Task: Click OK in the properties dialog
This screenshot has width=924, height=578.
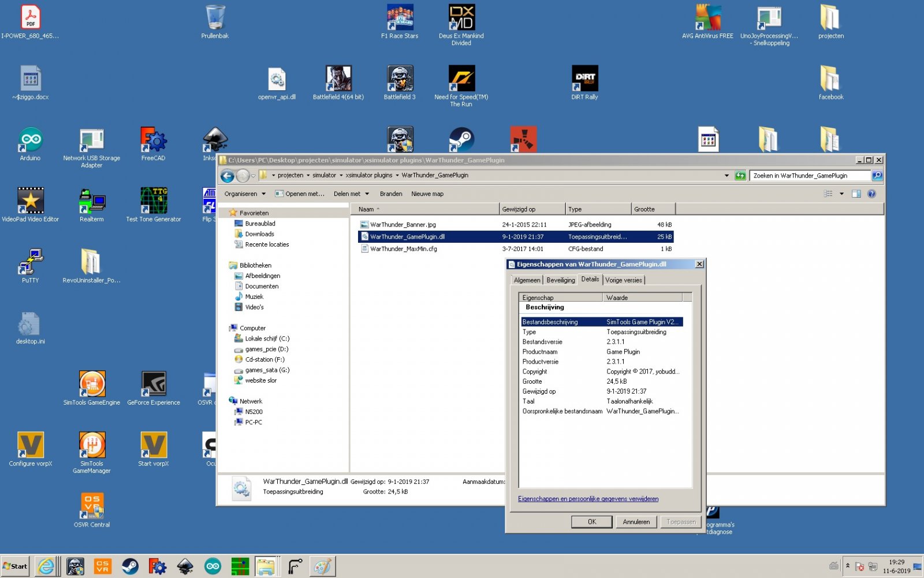Action: (592, 521)
